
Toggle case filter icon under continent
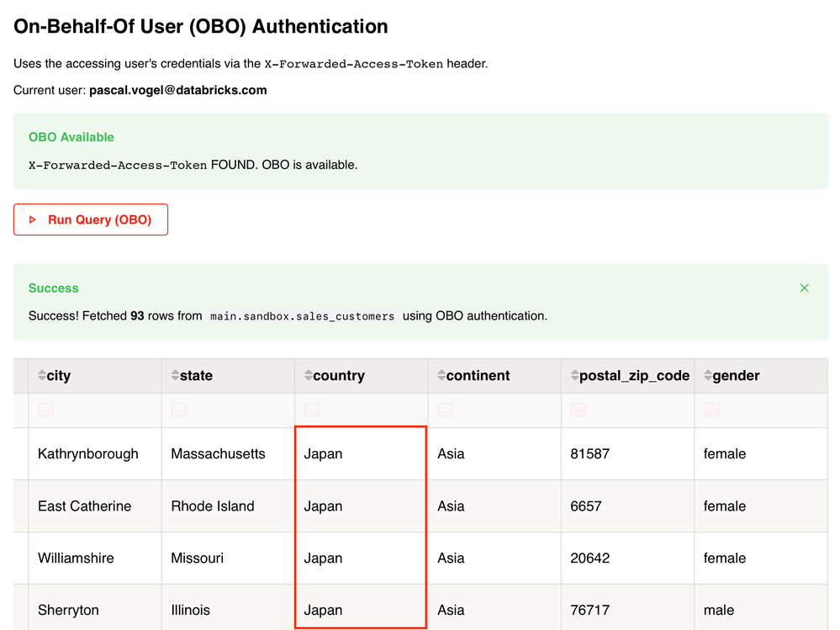(x=445, y=410)
